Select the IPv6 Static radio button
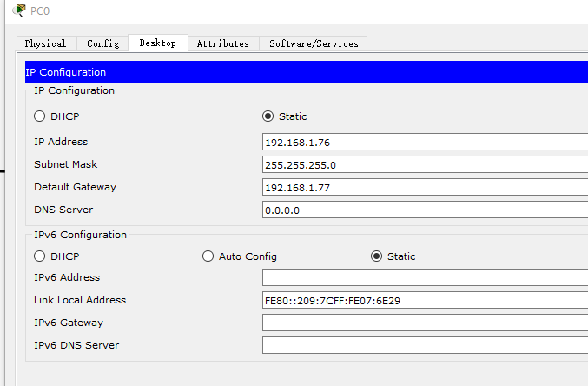The width and height of the screenshot is (588, 386). (377, 256)
